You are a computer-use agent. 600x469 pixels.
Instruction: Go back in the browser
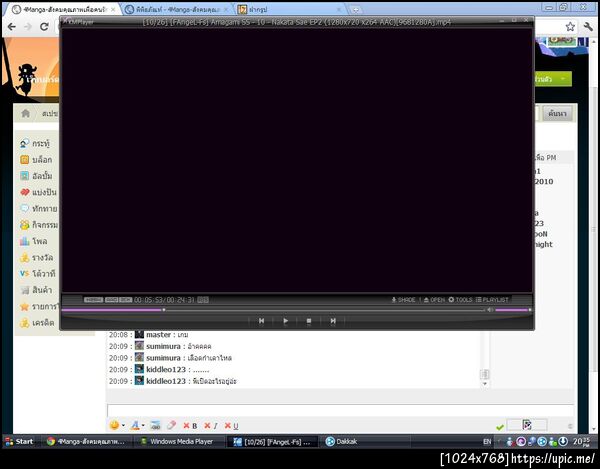12,27
